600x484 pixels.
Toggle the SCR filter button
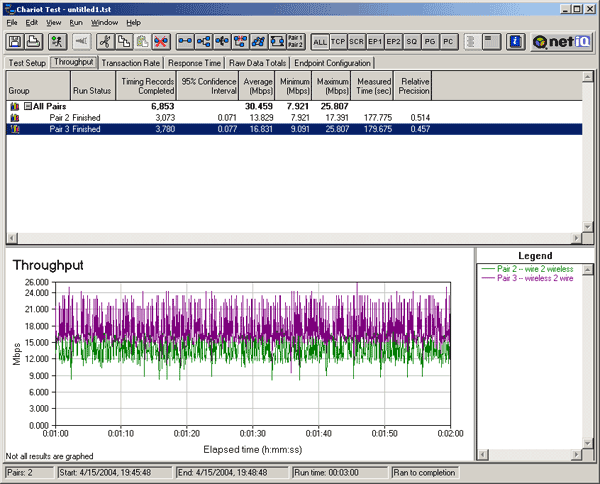tap(357, 42)
